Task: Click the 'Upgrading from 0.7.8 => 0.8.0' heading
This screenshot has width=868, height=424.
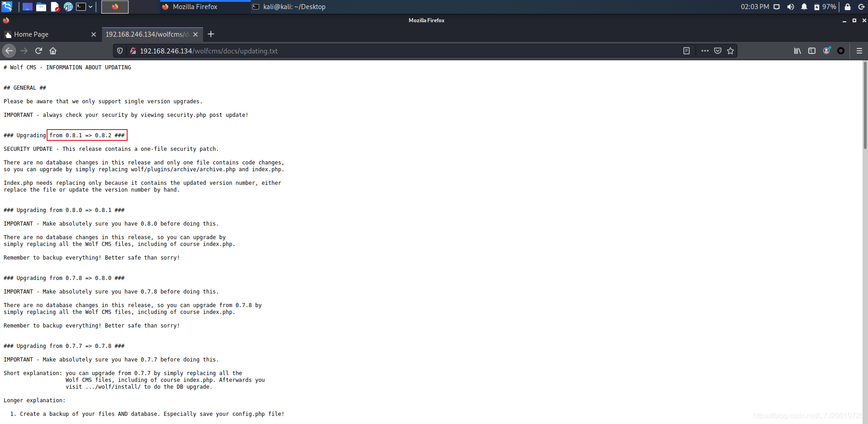Action: coord(64,278)
